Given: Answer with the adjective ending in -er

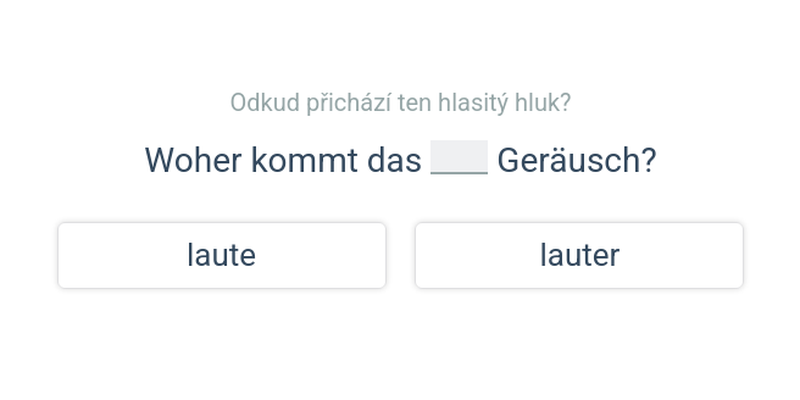Looking at the screenshot, I should pyautogui.click(x=579, y=255).
